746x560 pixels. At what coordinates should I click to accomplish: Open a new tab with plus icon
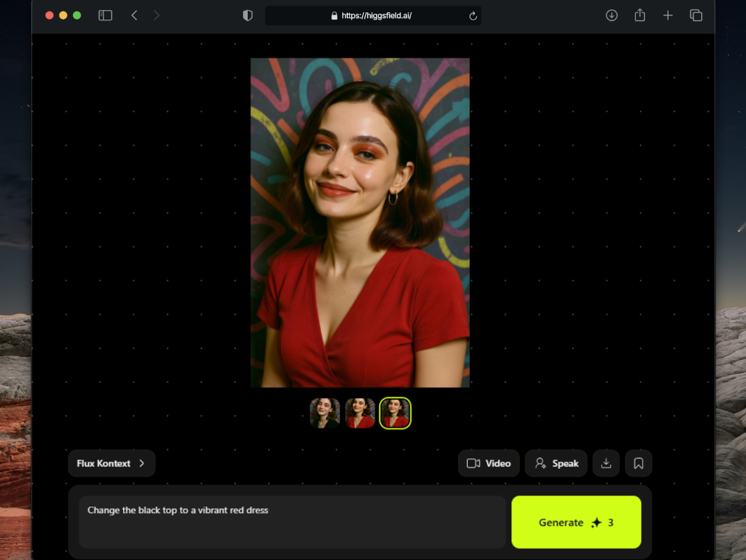(x=668, y=15)
